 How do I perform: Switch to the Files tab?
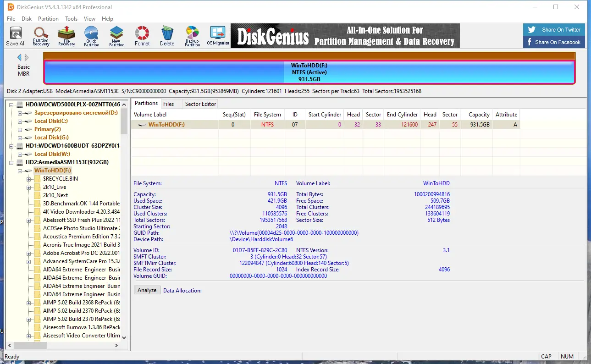(x=170, y=103)
